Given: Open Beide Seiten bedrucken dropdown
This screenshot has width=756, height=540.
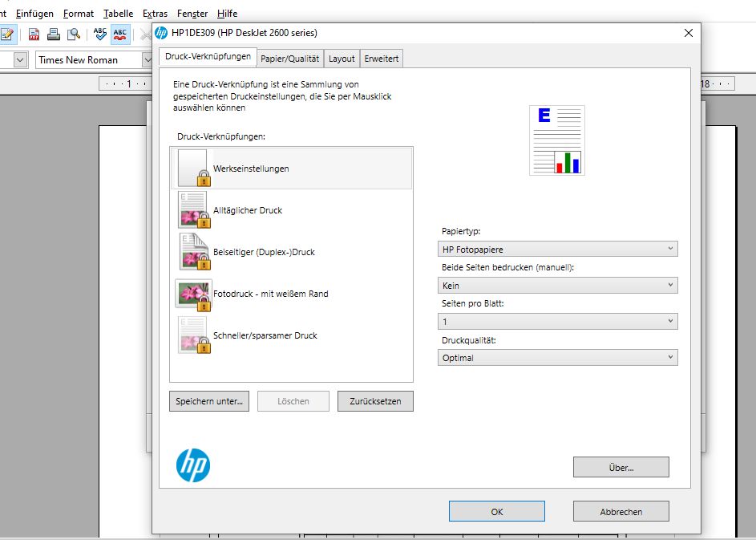Looking at the screenshot, I should tap(557, 285).
